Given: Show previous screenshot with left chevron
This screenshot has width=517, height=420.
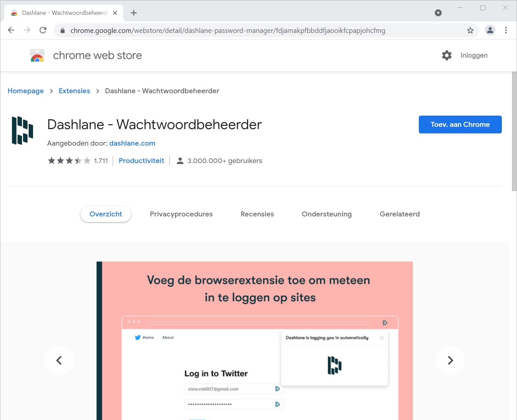Looking at the screenshot, I should coord(59,360).
